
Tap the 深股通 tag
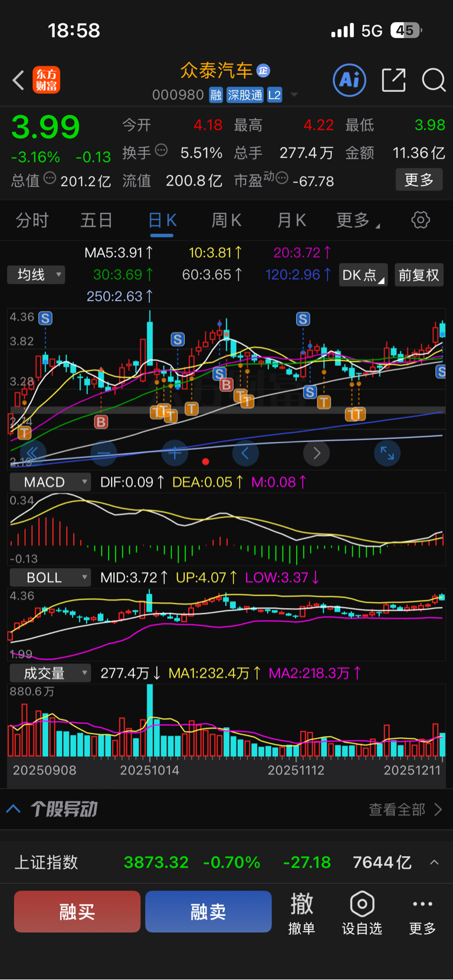click(245, 95)
